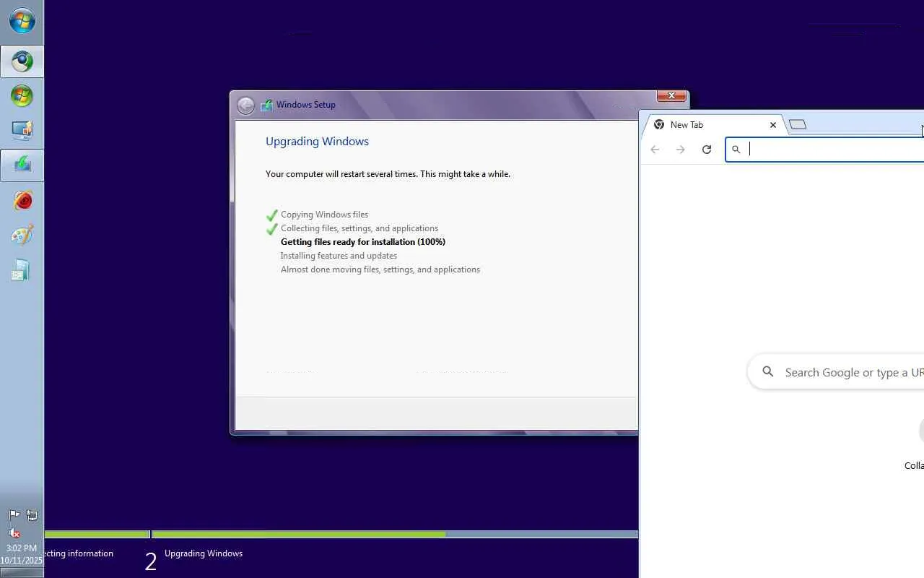Switch to the New Tab browser tab
Image resolution: width=924 pixels, height=578 pixels.
tap(712, 125)
